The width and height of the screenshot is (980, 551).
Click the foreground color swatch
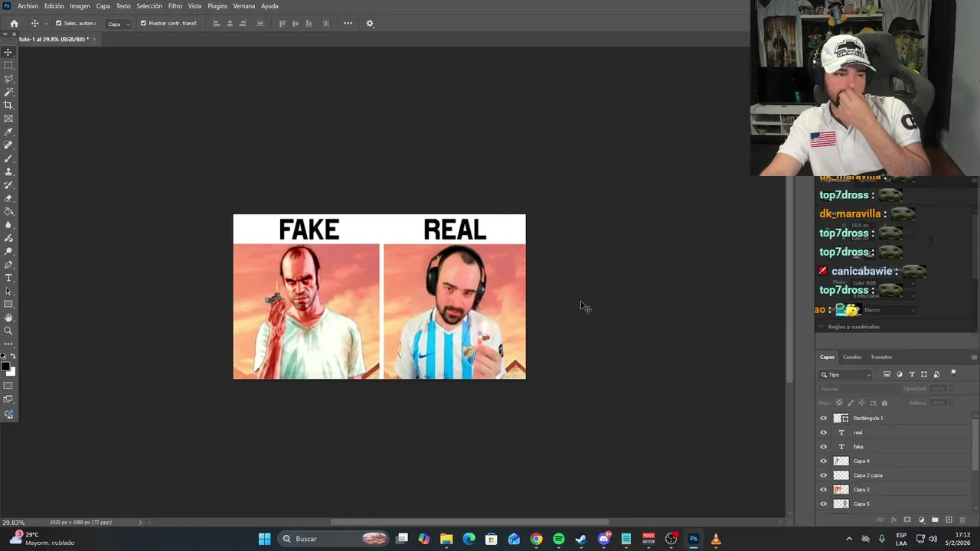5,367
